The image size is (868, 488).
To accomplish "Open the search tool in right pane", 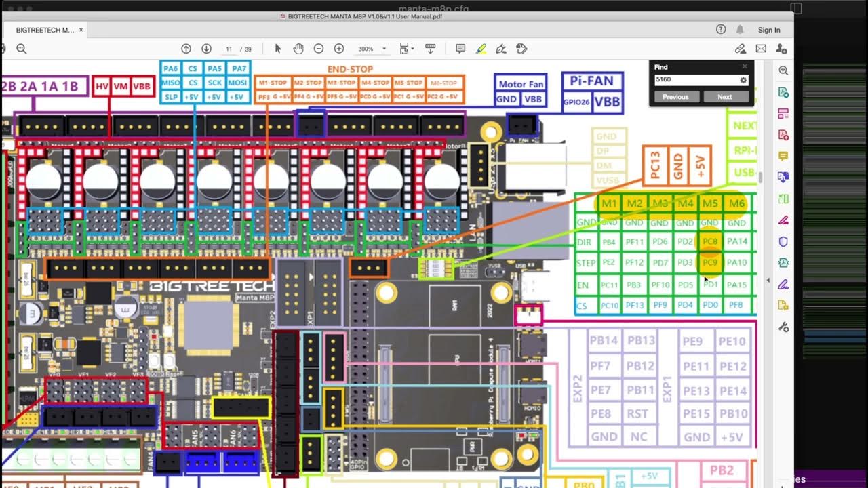I will 783,70.
